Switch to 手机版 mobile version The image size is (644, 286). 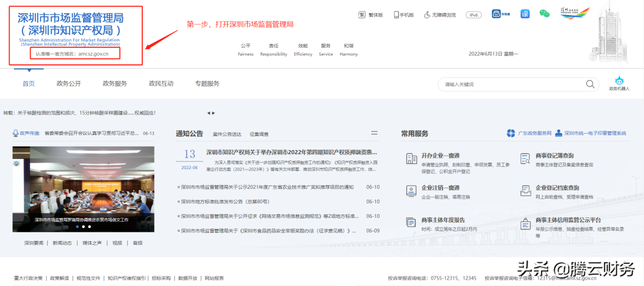point(404,15)
